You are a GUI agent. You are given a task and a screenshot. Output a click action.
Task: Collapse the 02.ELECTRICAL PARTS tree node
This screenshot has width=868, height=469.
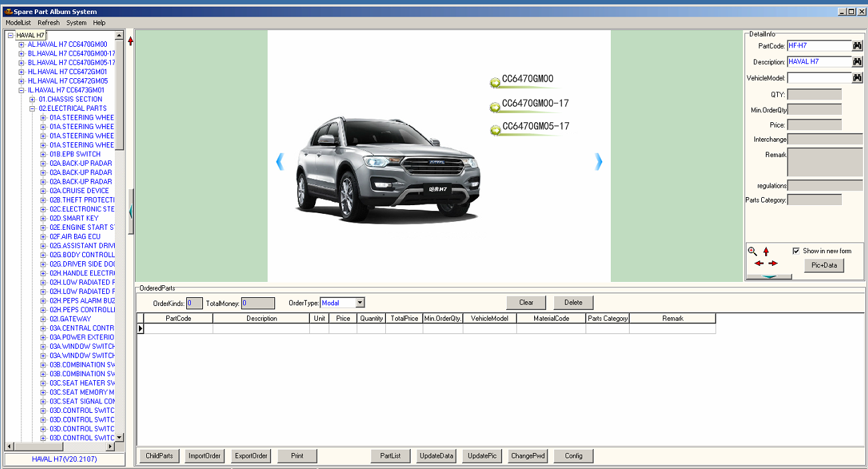click(32, 108)
